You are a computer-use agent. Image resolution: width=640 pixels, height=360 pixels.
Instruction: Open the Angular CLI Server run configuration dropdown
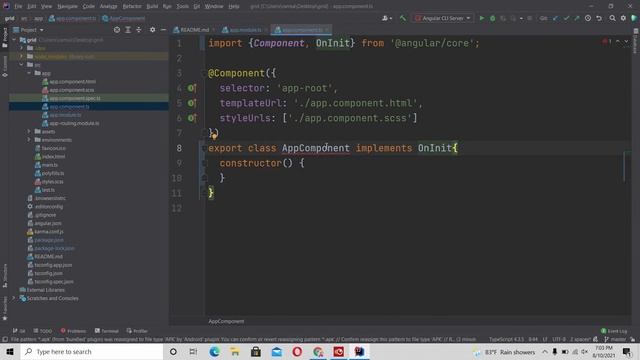(443, 18)
